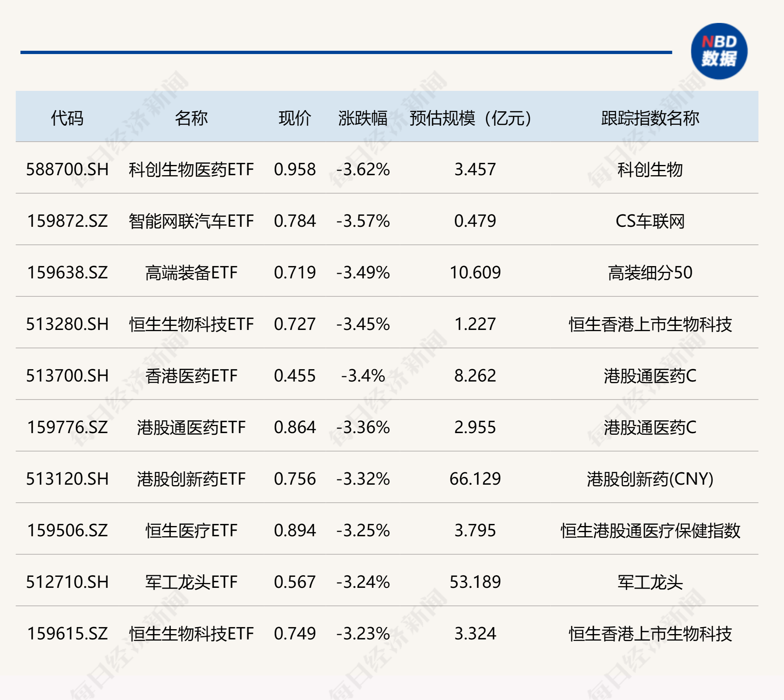Click the estimated scale 53.189
Screen dimensions: 784x700
click(475, 582)
